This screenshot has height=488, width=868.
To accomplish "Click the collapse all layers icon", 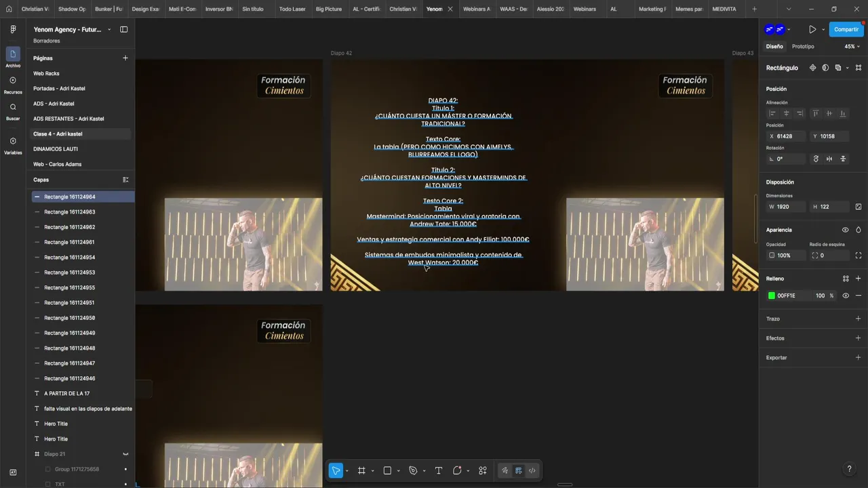I will [x=125, y=180].
